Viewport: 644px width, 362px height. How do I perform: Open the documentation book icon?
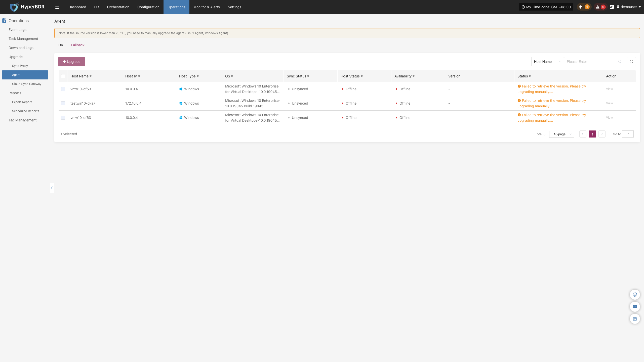click(635, 306)
